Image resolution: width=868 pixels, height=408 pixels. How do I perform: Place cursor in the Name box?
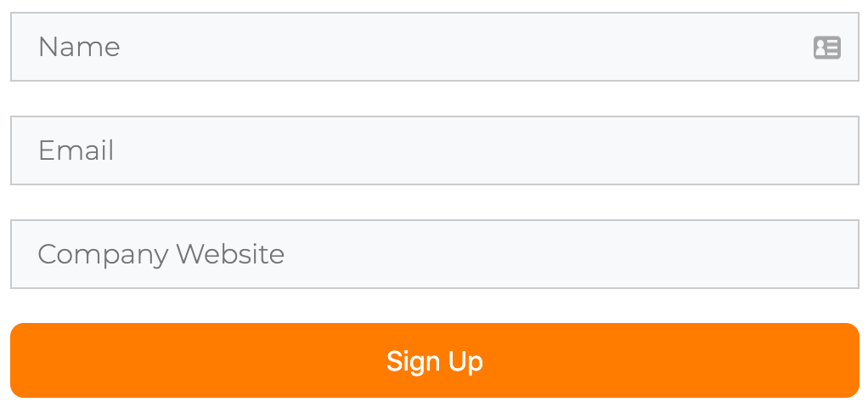point(435,47)
